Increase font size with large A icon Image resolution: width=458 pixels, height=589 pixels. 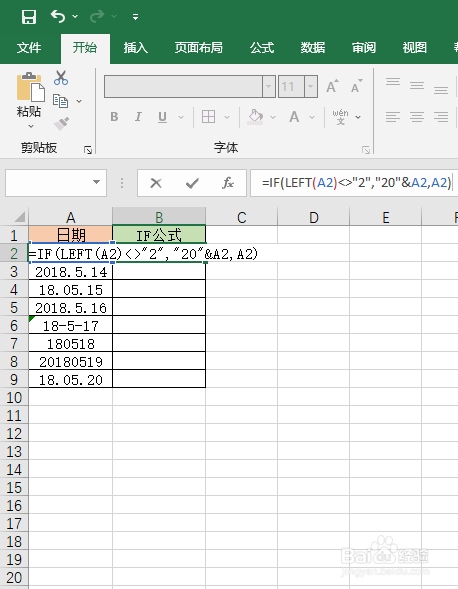[x=332, y=86]
